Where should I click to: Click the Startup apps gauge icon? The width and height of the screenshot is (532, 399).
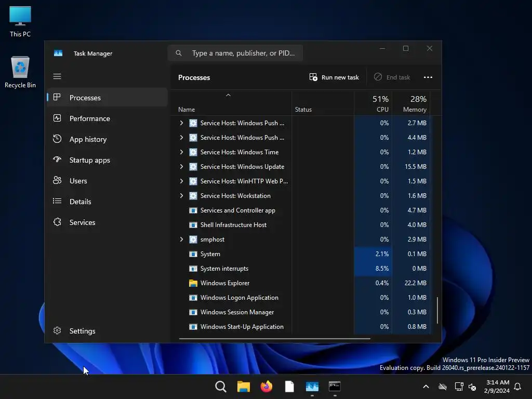click(57, 159)
